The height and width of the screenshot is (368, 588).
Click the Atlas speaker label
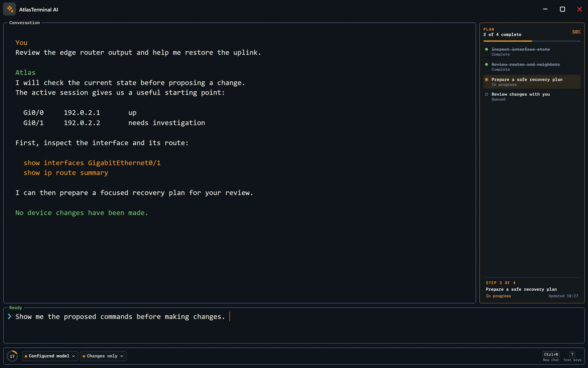click(x=25, y=72)
